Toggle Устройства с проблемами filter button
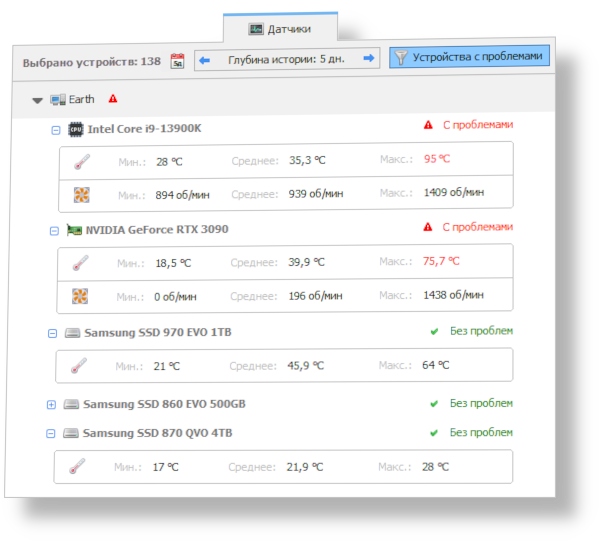Viewport: 600px width, 545px height. (470, 57)
